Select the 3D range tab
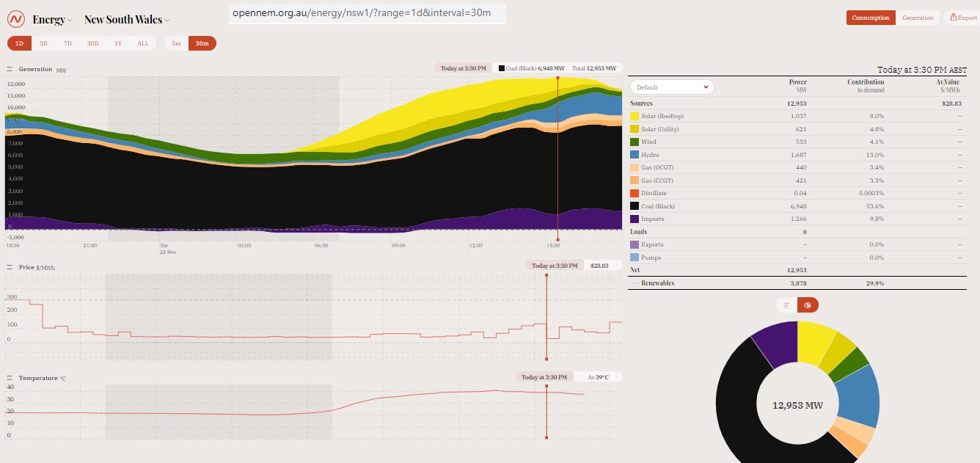 tap(43, 43)
